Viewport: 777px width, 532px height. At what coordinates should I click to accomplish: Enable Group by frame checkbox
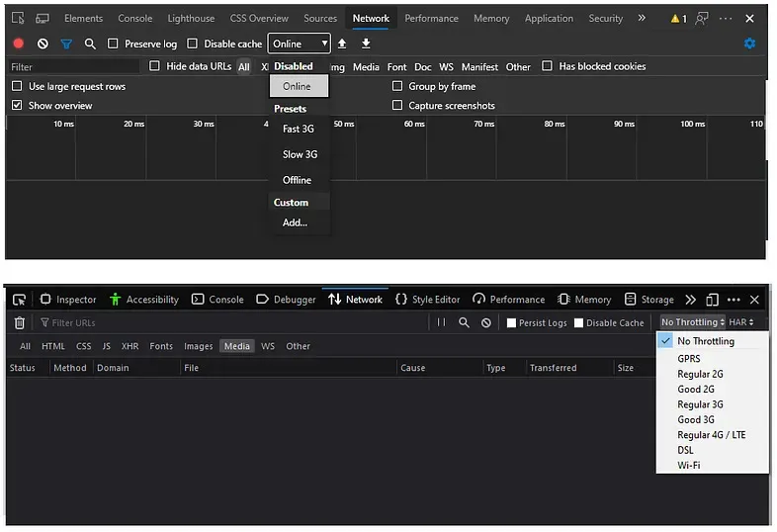[x=397, y=86]
